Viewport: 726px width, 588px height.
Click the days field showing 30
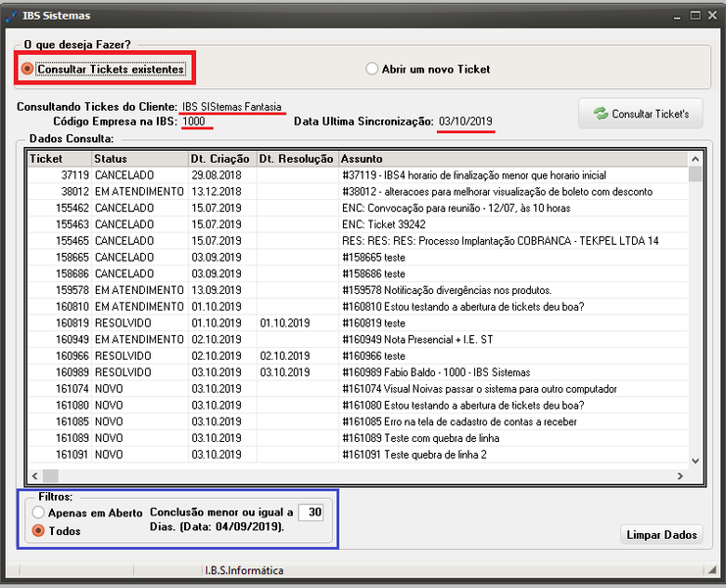[x=311, y=513]
